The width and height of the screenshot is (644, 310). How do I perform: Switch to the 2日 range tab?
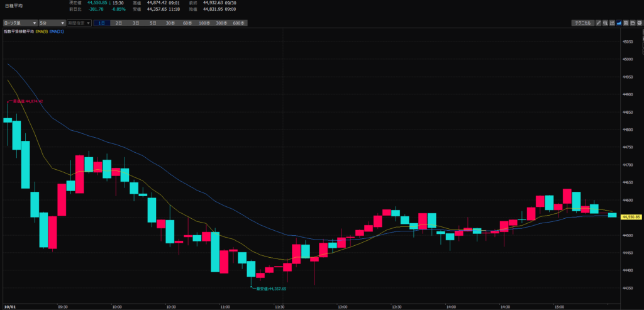[x=119, y=23]
